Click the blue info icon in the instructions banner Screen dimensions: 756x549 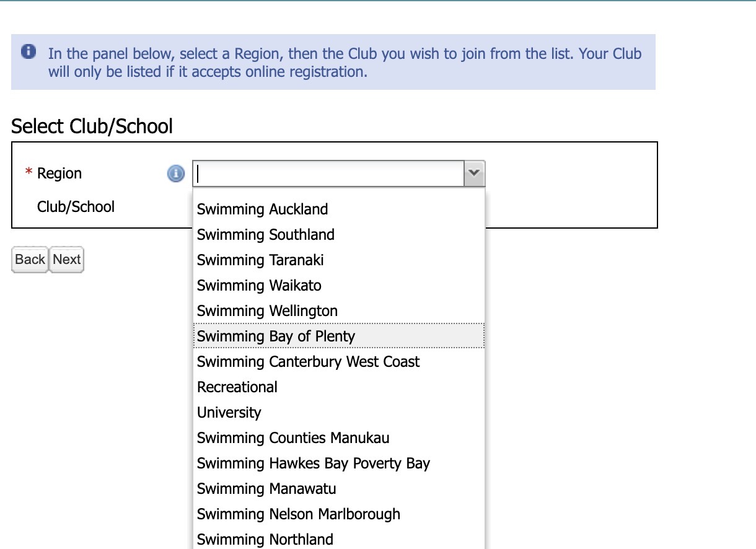click(30, 53)
